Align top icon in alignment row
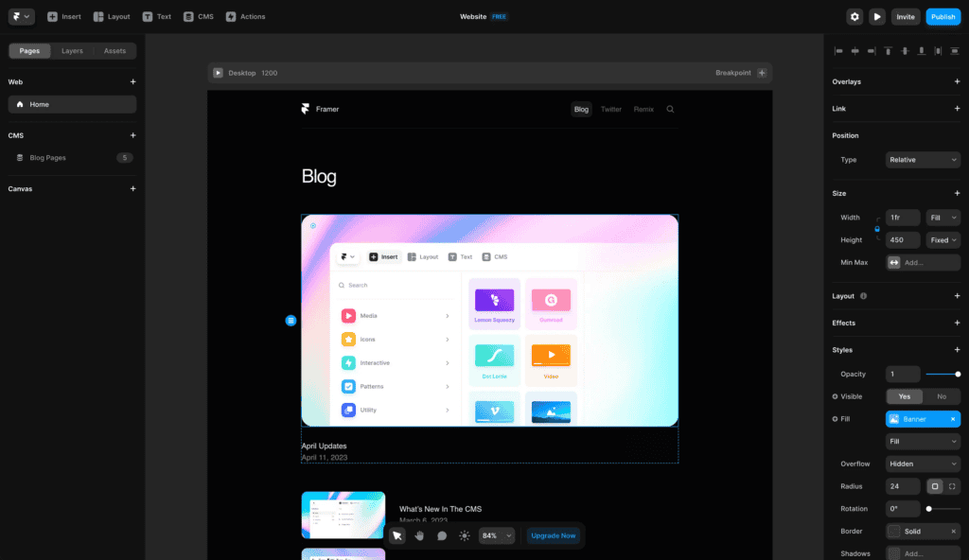The width and height of the screenshot is (969, 560). tap(888, 51)
